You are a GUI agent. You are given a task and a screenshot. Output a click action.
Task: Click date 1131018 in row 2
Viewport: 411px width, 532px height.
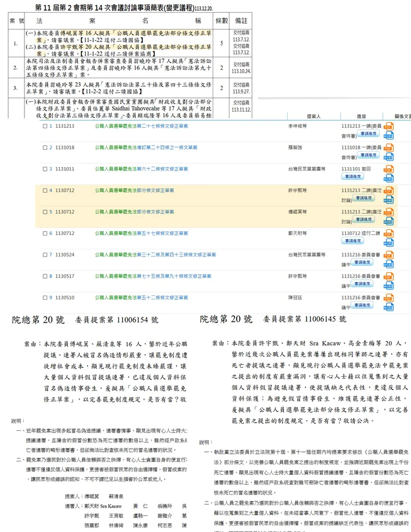65,148
